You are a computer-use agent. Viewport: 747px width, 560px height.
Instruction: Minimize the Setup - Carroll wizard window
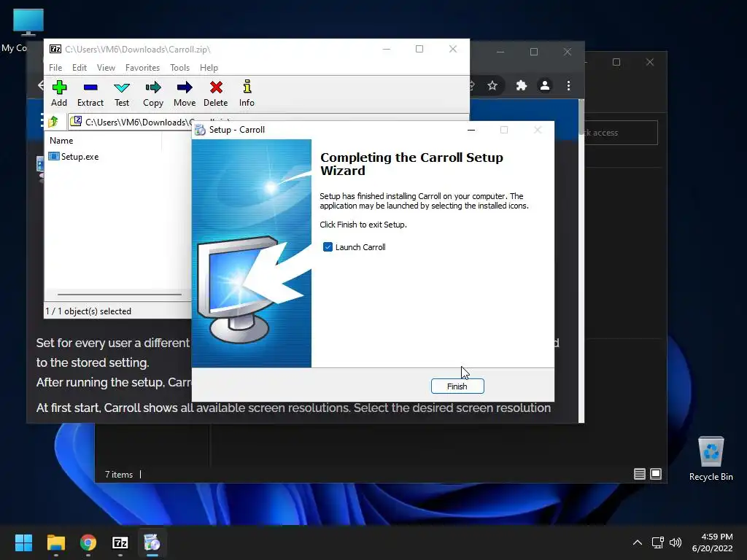[x=471, y=130]
